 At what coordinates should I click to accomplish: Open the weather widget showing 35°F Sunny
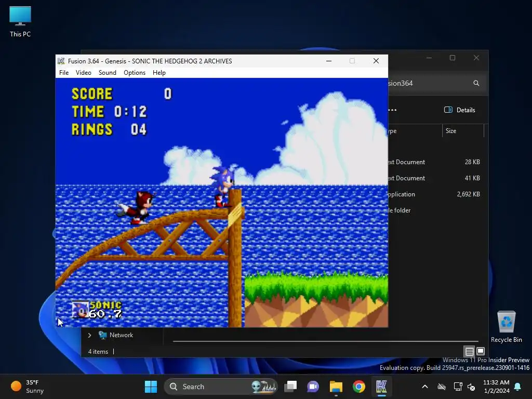point(27,387)
